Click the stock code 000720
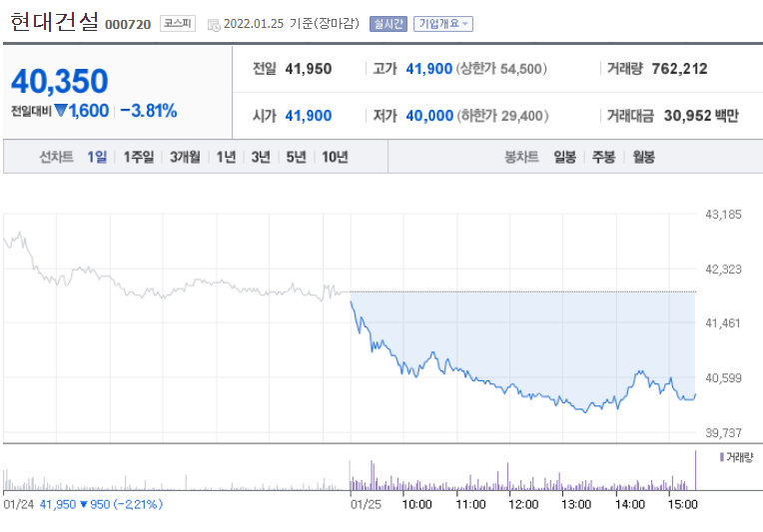The width and height of the screenshot is (763, 532). pyautogui.click(x=128, y=24)
